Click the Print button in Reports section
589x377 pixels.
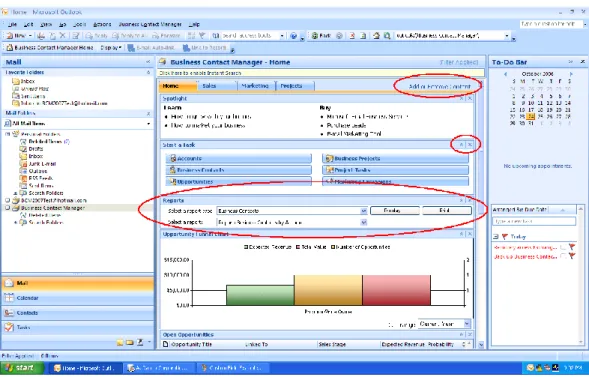click(447, 211)
